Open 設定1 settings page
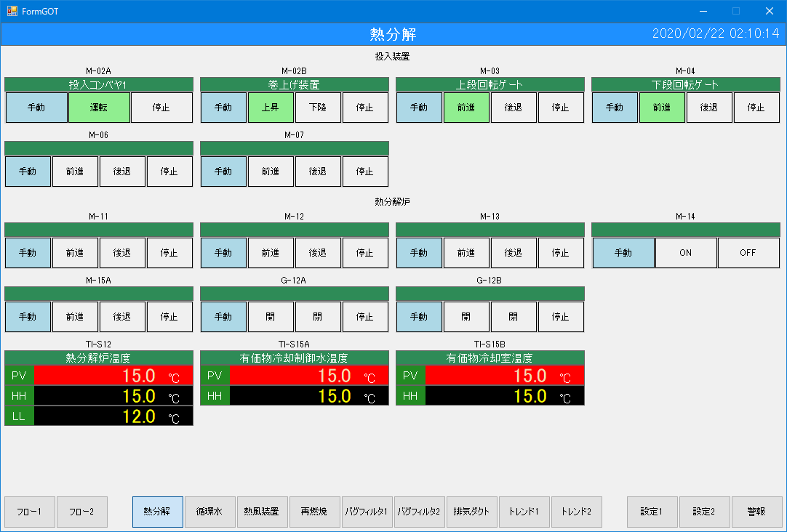The image size is (787, 532). tap(652, 512)
